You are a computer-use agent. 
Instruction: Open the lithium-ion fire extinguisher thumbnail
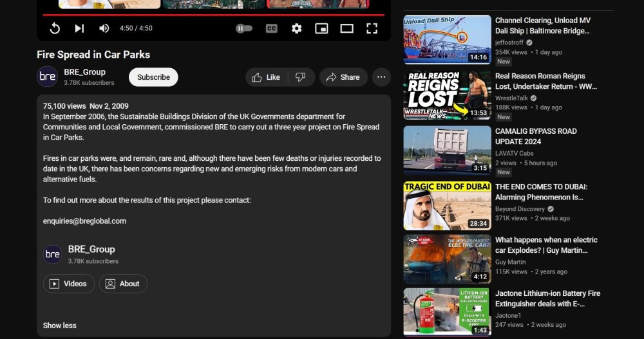point(448,313)
